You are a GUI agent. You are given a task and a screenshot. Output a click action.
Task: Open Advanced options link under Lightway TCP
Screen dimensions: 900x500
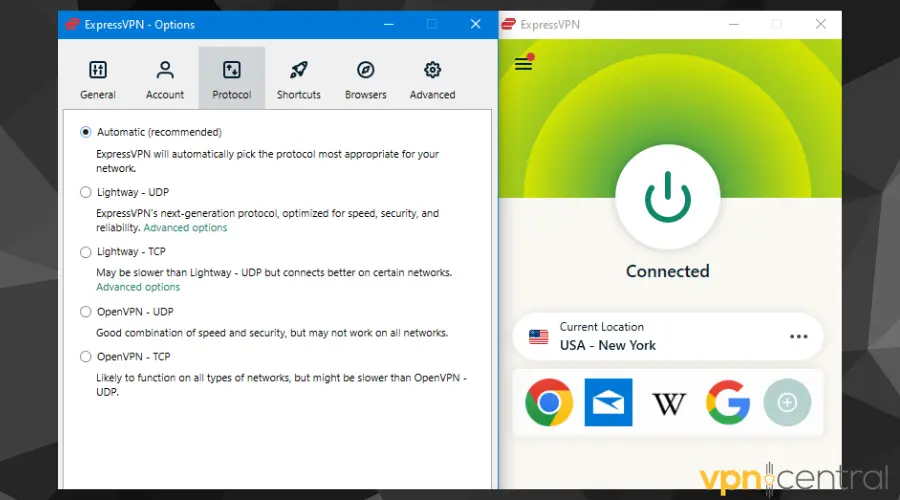[x=138, y=287]
